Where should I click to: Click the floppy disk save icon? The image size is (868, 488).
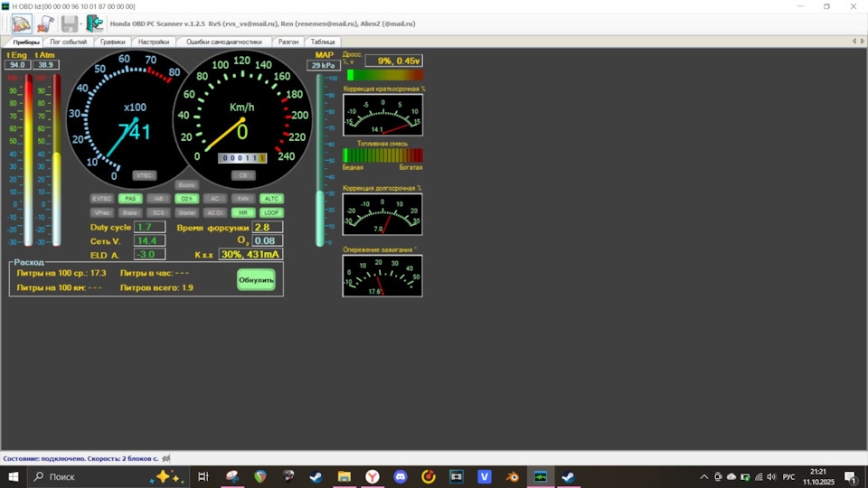[69, 23]
